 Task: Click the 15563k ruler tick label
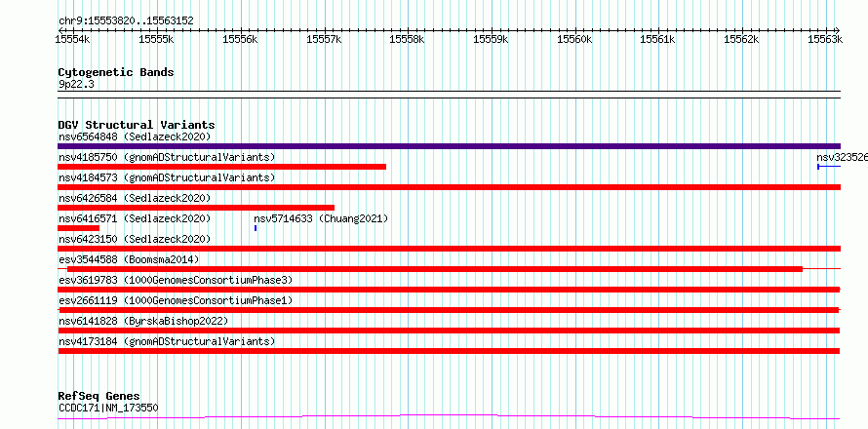click(825, 39)
